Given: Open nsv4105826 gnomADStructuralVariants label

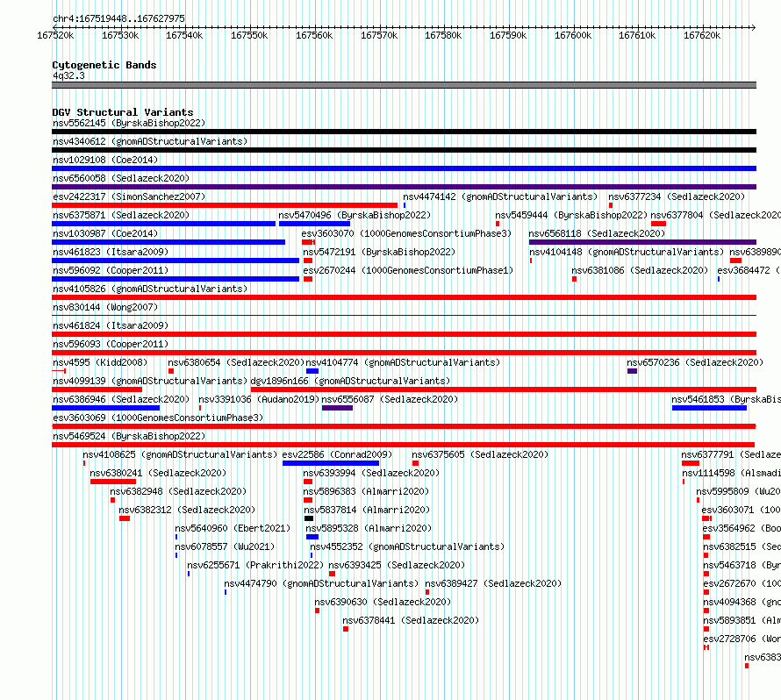Looking at the screenshot, I should [150, 289].
